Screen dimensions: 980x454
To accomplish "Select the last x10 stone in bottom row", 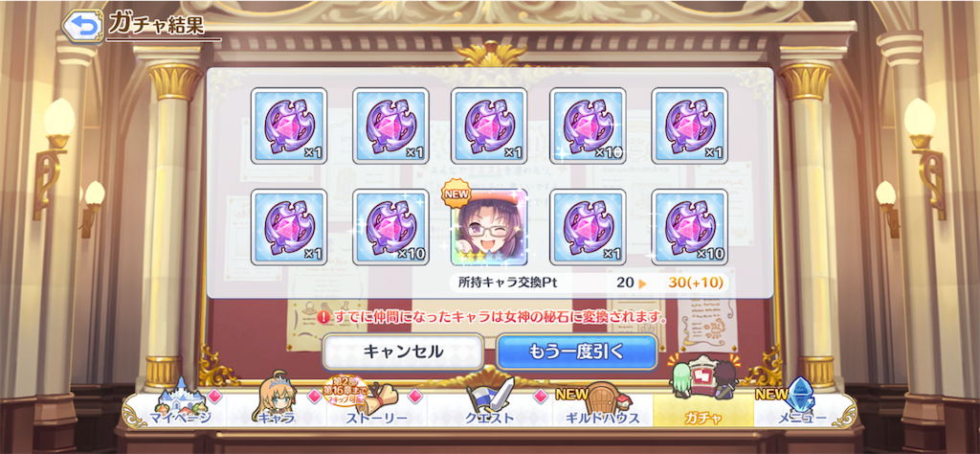I will (x=689, y=228).
